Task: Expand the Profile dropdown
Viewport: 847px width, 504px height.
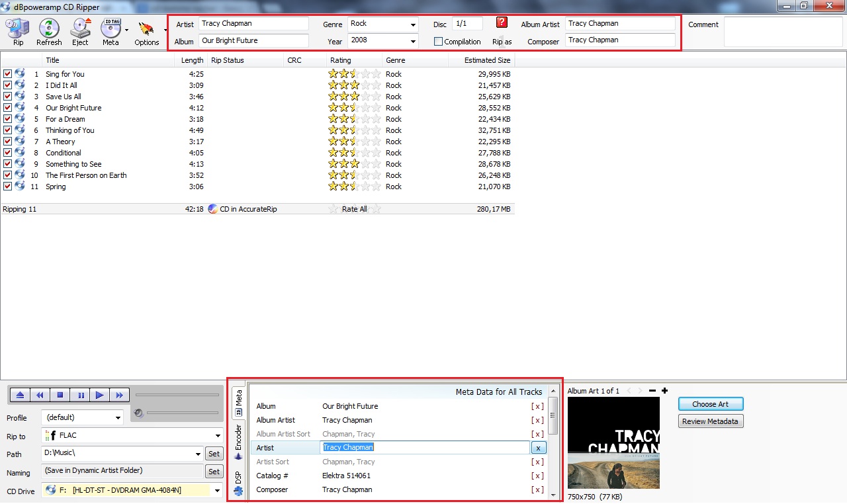Action: click(118, 418)
